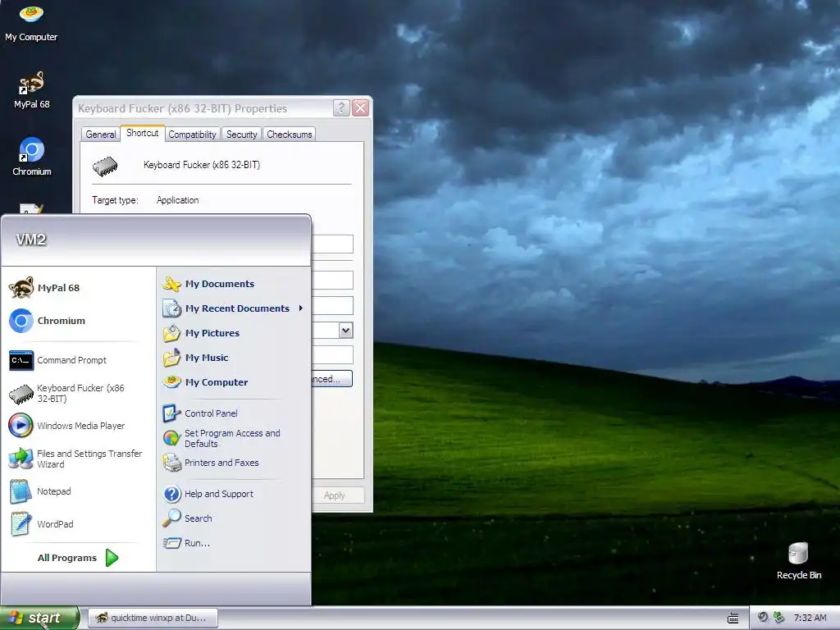Expand All Programs list

[x=78, y=558]
